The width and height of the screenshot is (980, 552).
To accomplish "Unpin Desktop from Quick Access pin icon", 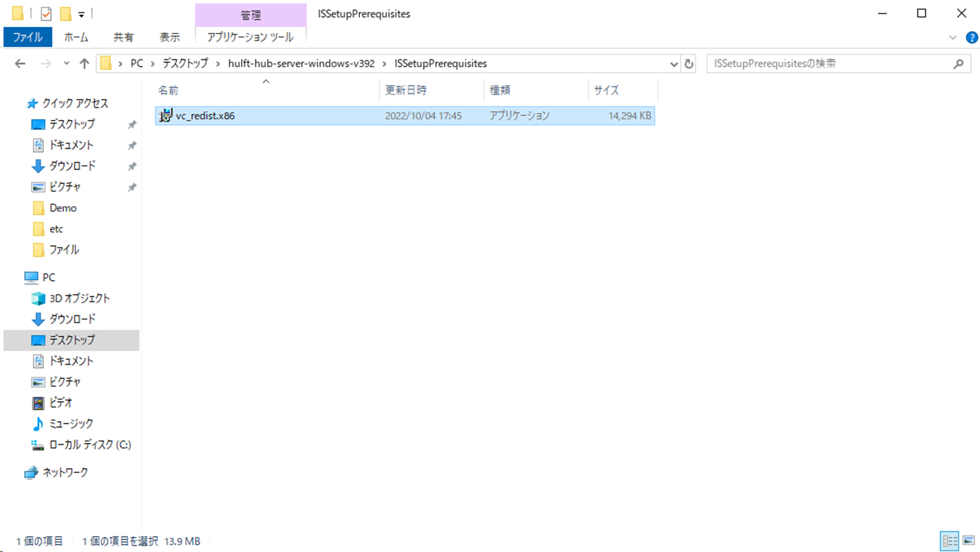I will pyautogui.click(x=132, y=124).
